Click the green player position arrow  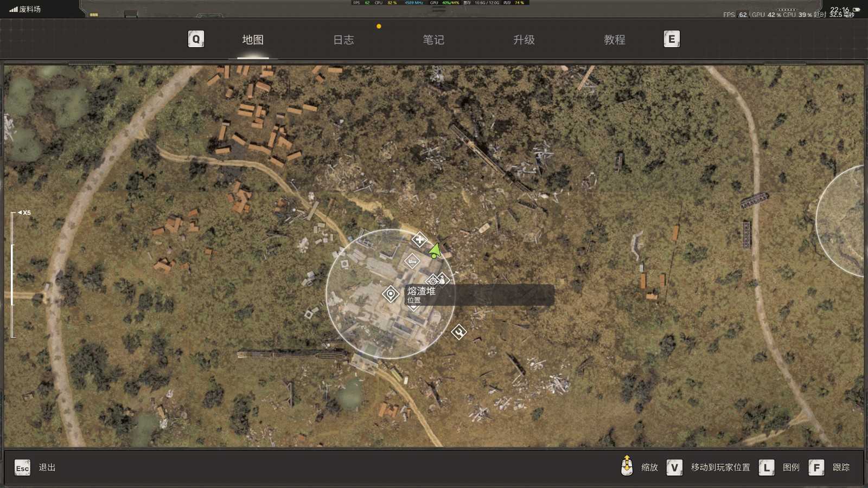(x=435, y=251)
